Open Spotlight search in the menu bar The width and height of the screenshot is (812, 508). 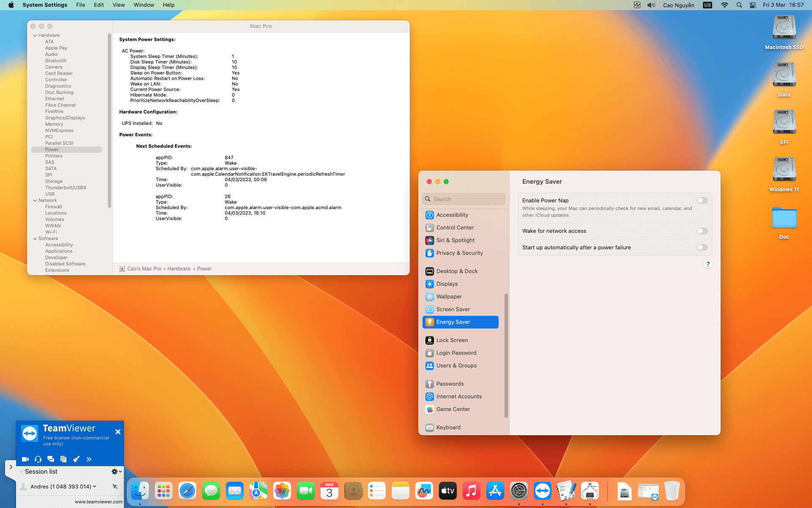point(739,5)
